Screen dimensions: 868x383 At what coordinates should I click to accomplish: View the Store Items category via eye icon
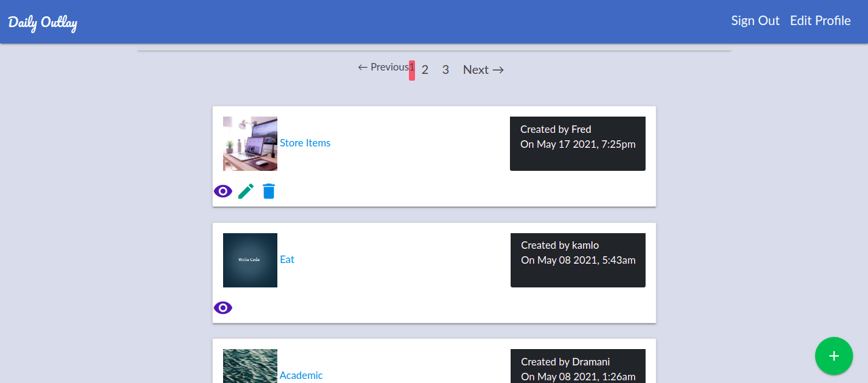pyautogui.click(x=223, y=191)
